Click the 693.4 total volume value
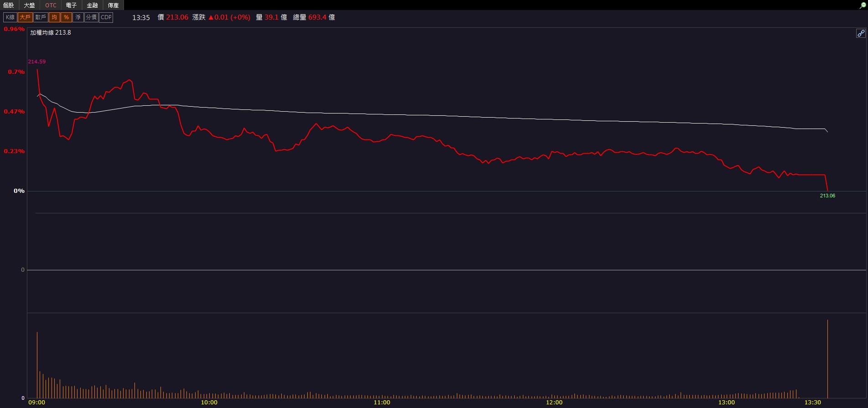 317,17
